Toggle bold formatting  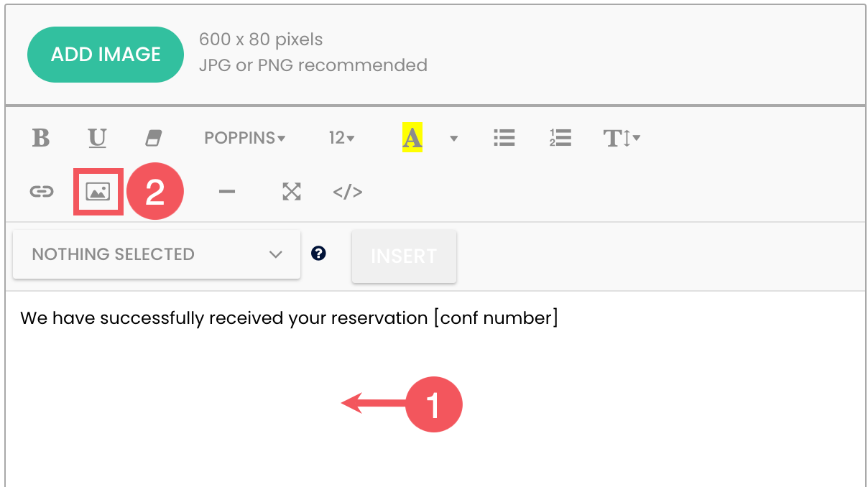41,137
